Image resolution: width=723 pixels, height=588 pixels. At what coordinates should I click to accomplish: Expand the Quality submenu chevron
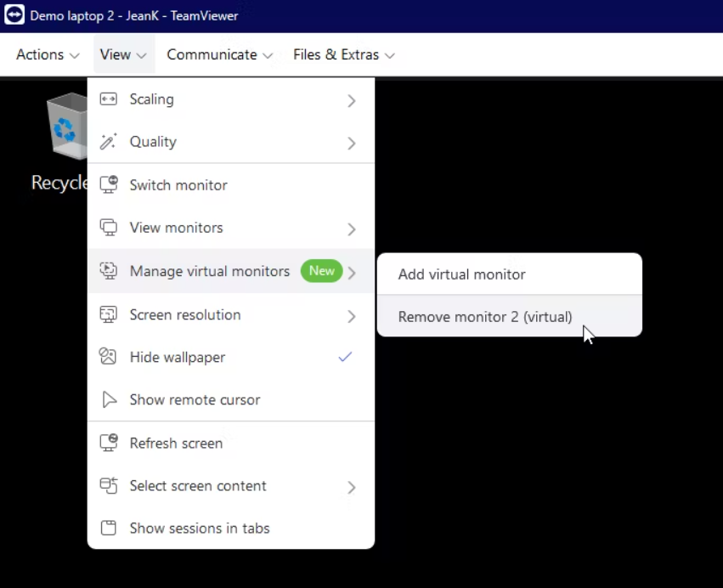click(x=351, y=144)
